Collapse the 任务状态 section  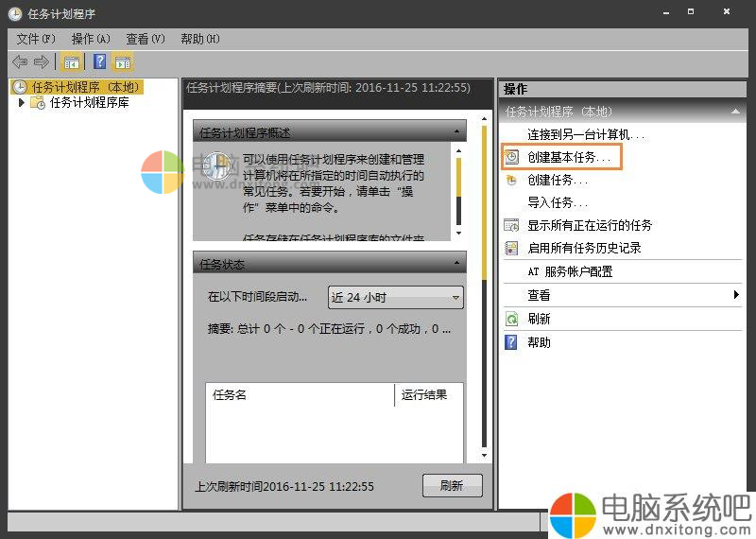457,262
